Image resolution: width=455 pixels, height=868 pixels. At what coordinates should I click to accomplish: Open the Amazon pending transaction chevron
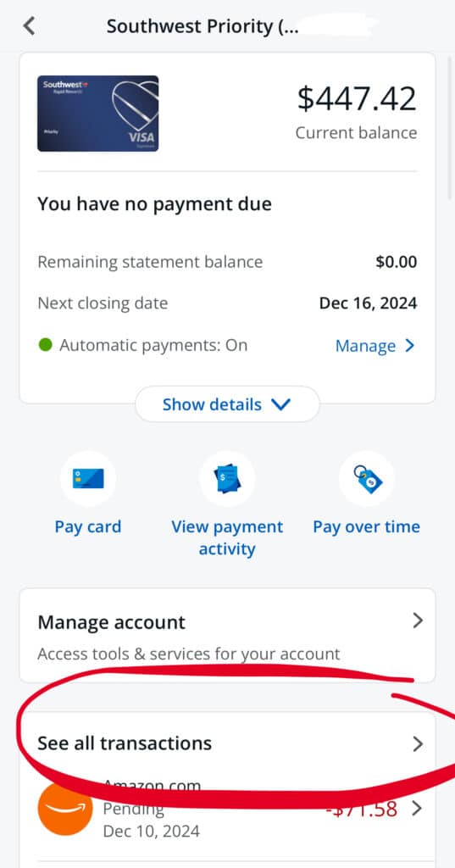point(418,809)
